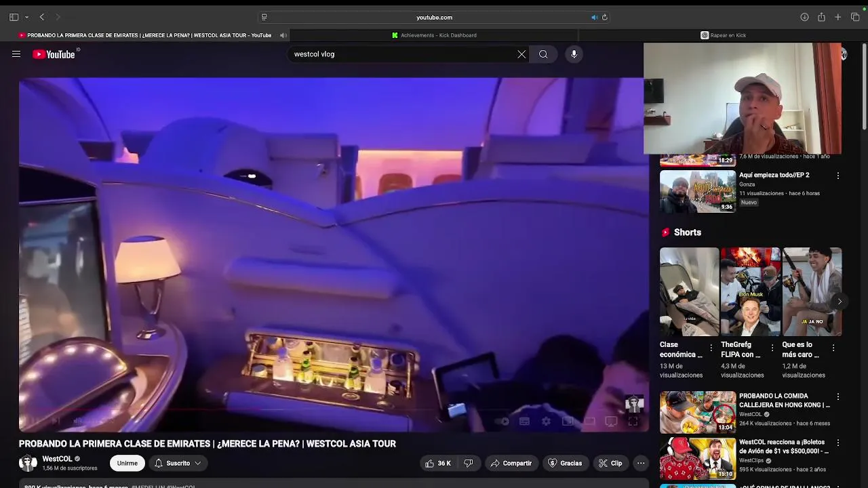Image resolution: width=868 pixels, height=488 pixels.
Task: Open the WestClips channel link
Action: [751, 461]
